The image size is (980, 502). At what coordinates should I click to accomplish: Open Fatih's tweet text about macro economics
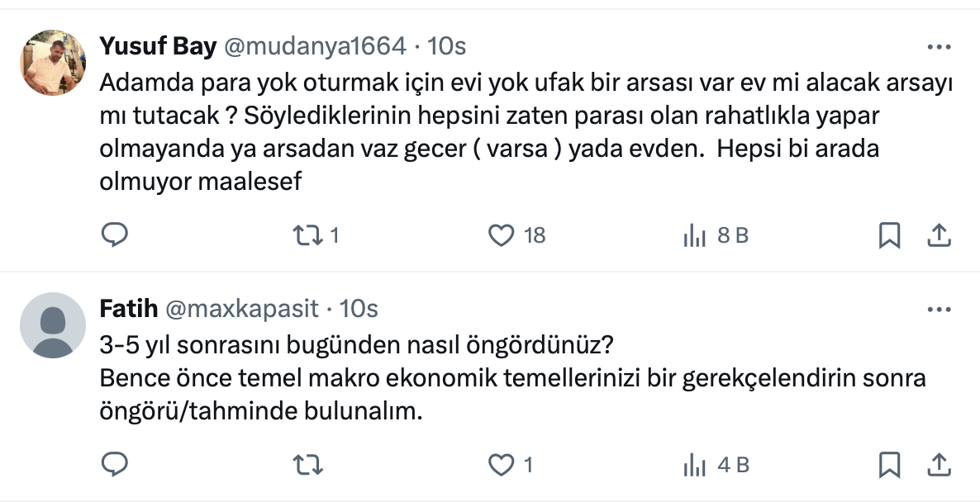click(512, 379)
